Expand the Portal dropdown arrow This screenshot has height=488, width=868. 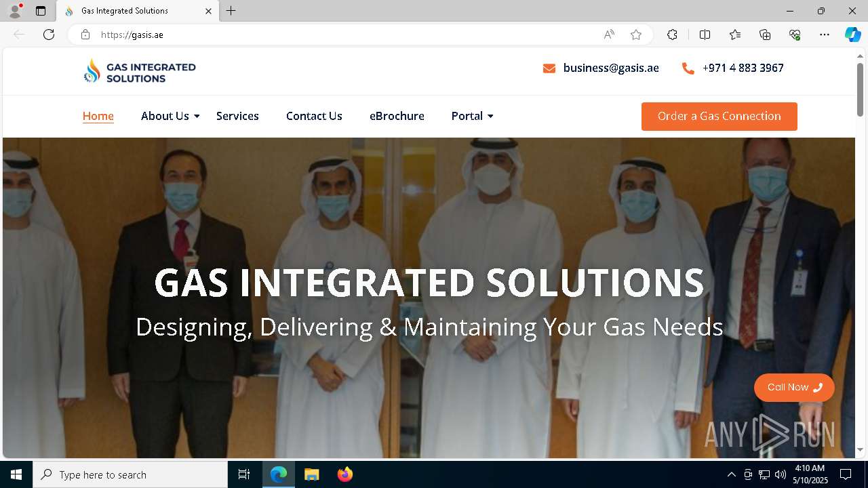(x=490, y=117)
